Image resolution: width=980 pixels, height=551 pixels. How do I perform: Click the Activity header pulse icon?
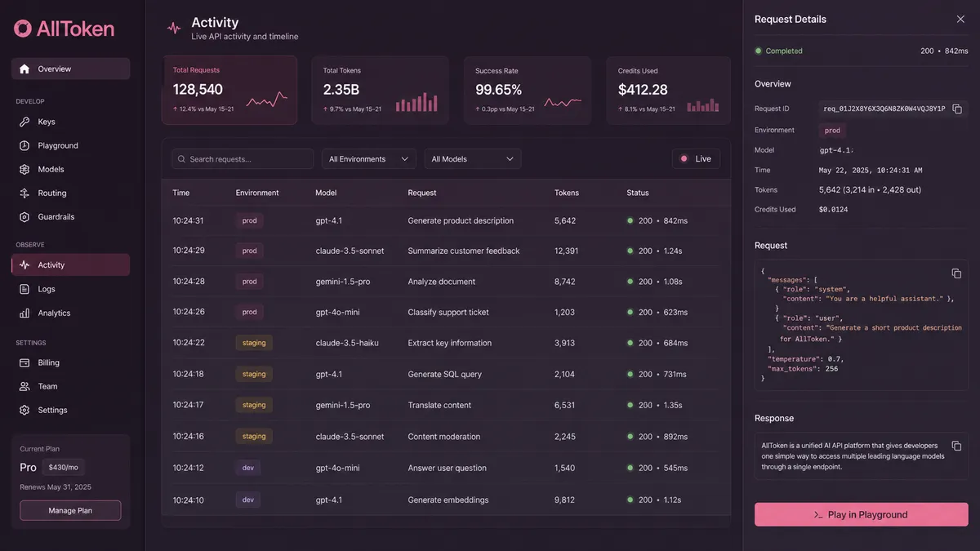coord(174,28)
